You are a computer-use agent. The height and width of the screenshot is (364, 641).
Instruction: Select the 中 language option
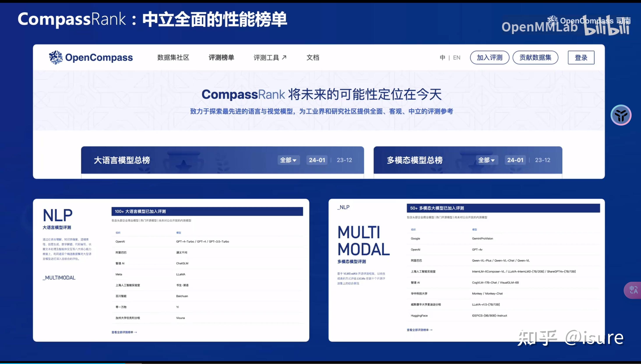click(x=442, y=58)
